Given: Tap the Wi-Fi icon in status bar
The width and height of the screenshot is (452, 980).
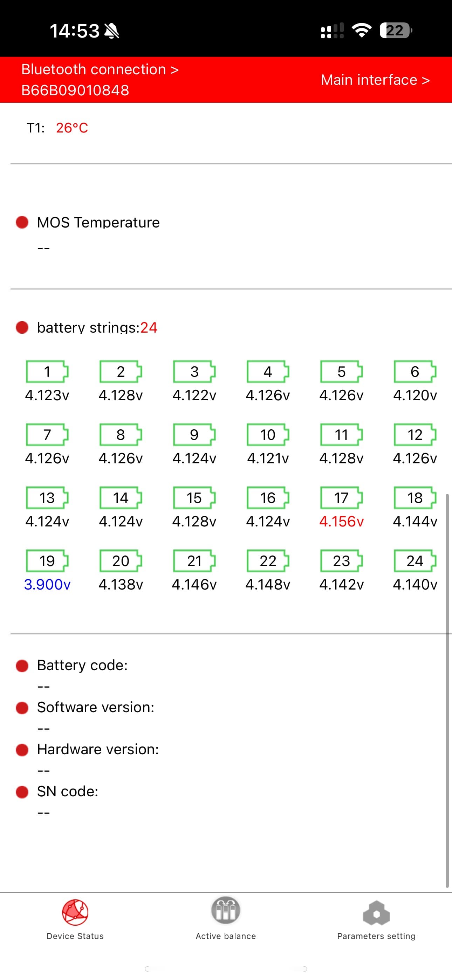Looking at the screenshot, I should [362, 30].
